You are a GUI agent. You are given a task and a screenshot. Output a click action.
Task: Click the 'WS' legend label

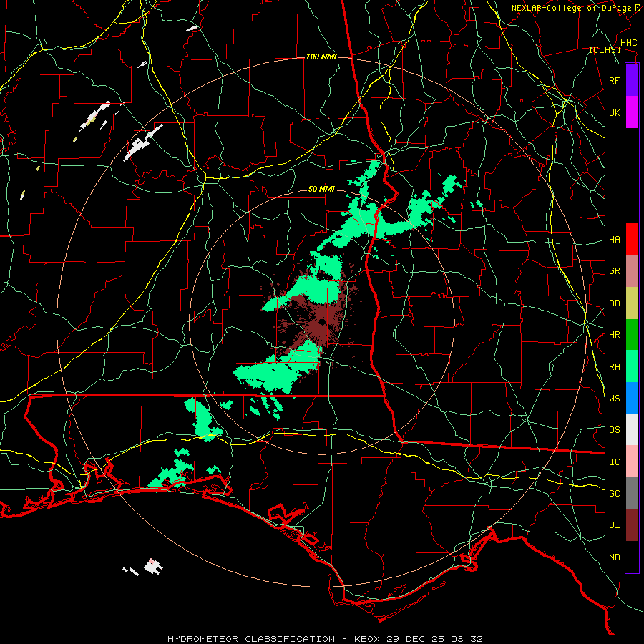[614, 399]
